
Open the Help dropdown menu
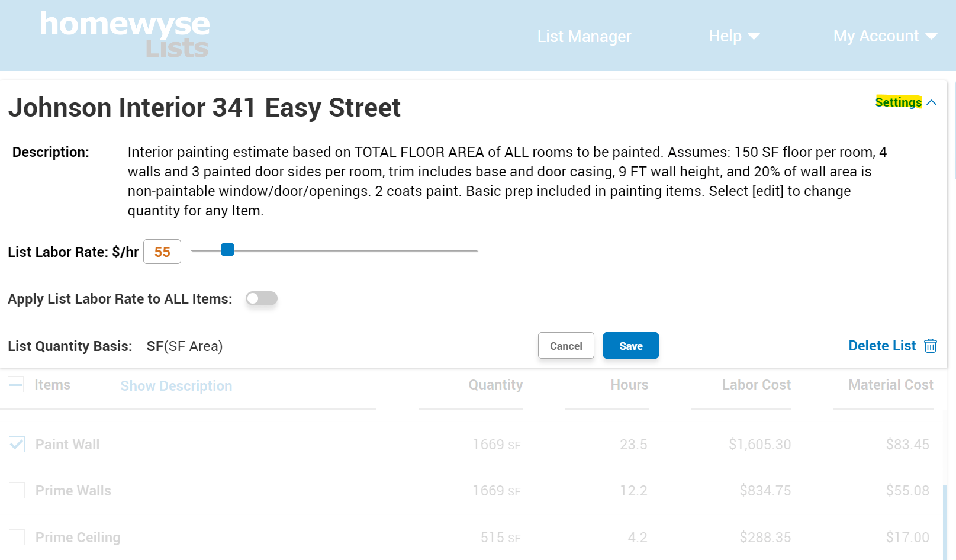(733, 36)
